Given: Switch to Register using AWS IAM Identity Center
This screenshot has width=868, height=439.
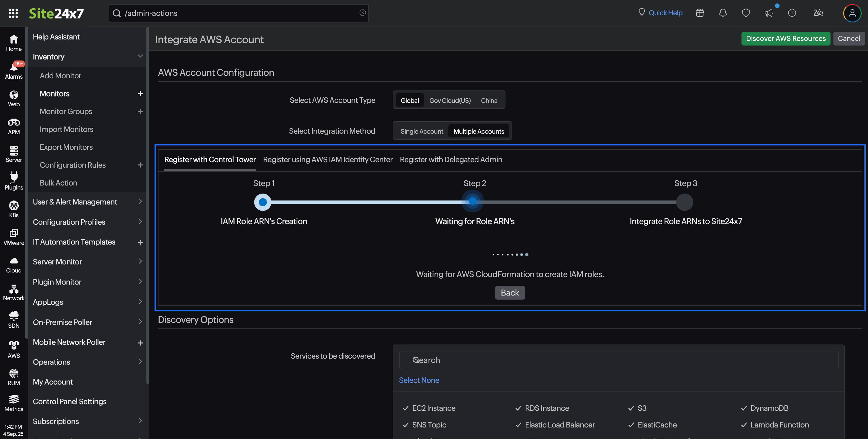Looking at the screenshot, I should [328, 159].
